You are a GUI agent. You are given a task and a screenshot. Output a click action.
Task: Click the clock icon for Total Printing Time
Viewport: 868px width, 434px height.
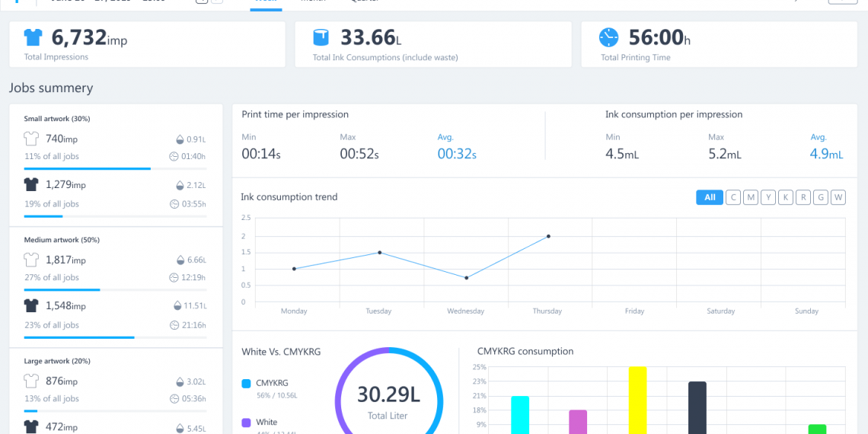click(609, 37)
